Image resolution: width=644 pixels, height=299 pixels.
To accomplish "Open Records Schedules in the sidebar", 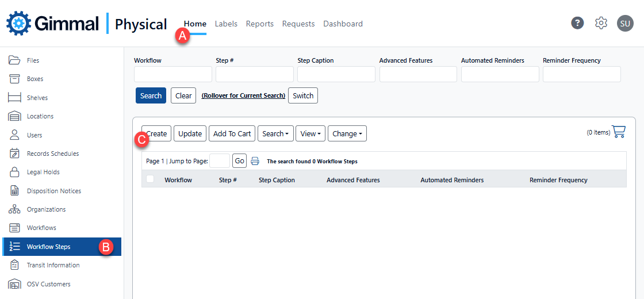I will coord(52,154).
